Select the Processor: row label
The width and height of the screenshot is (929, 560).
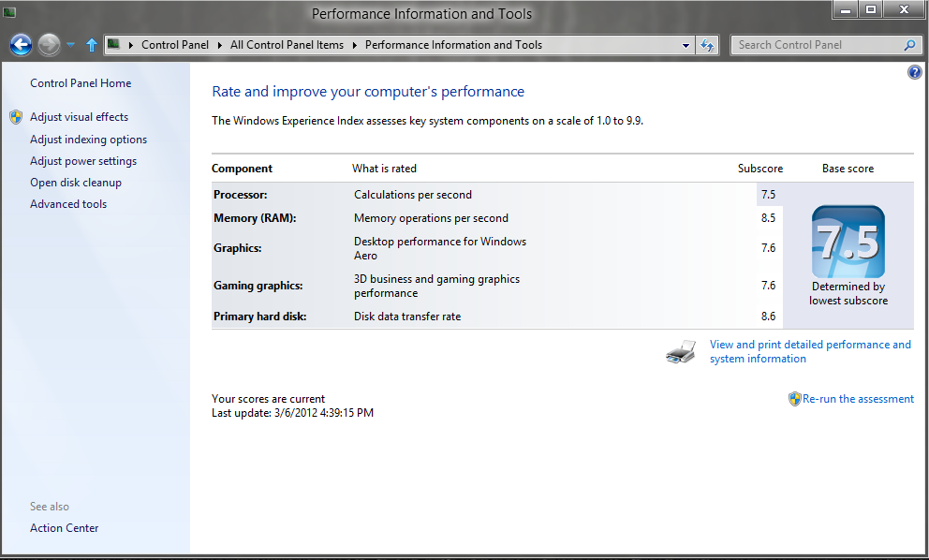(x=240, y=195)
